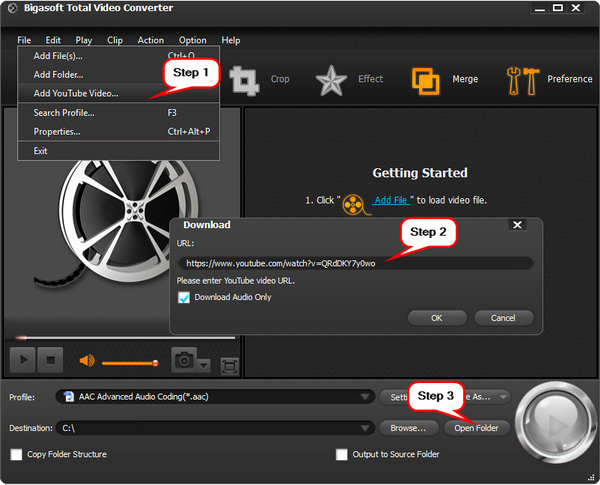
Task: Select Add YouTube Video... menu entry
Action: 119,93
